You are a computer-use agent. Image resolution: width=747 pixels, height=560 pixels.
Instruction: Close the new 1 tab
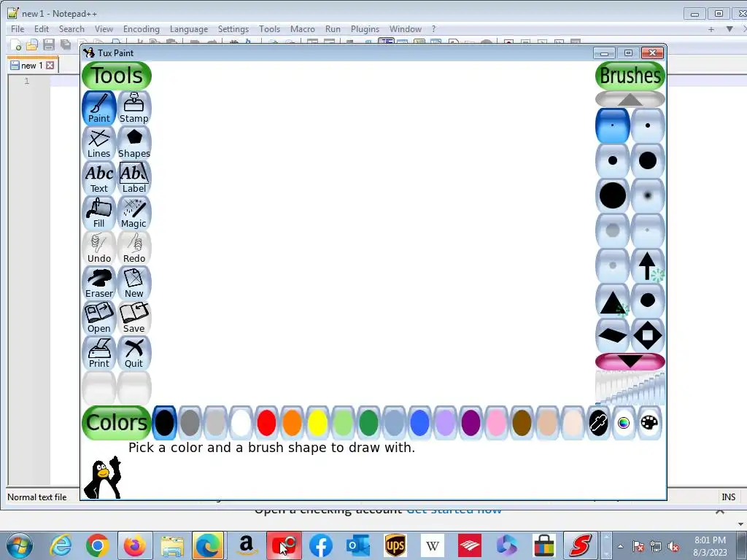(x=50, y=65)
